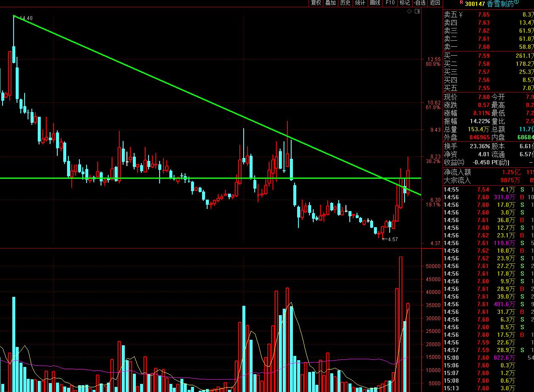This screenshot has height=392, width=534.
Task: Click the 现价 current price value
Action: pos(484,97)
